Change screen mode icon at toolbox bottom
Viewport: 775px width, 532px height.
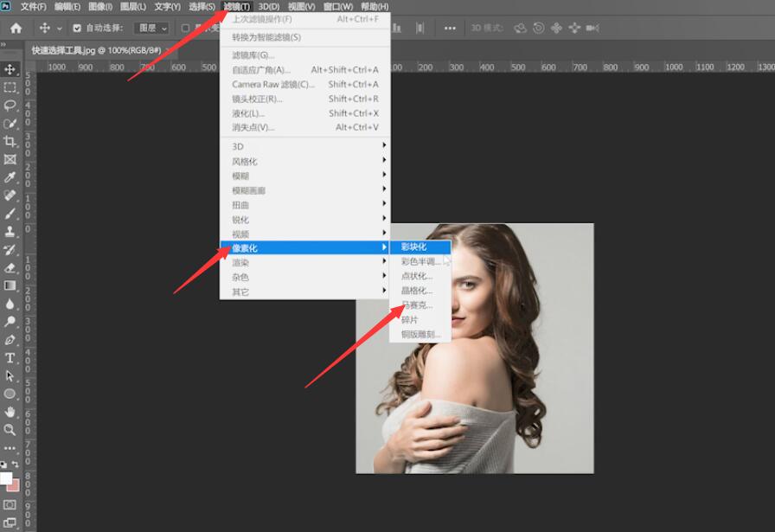[x=10, y=522]
